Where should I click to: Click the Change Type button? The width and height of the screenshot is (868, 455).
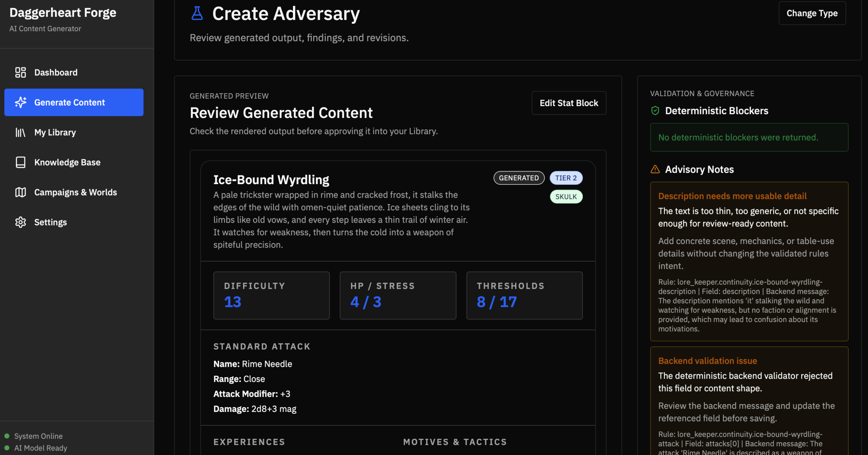(x=812, y=13)
